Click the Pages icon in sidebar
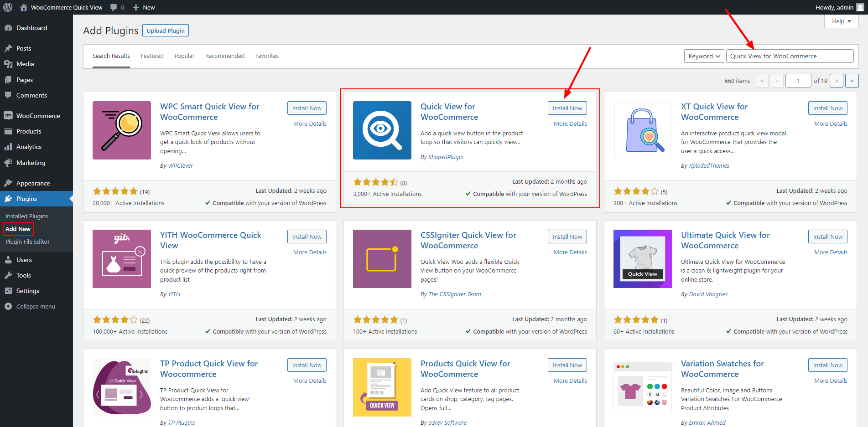Viewport: 868px width, 427px height. [8, 80]
